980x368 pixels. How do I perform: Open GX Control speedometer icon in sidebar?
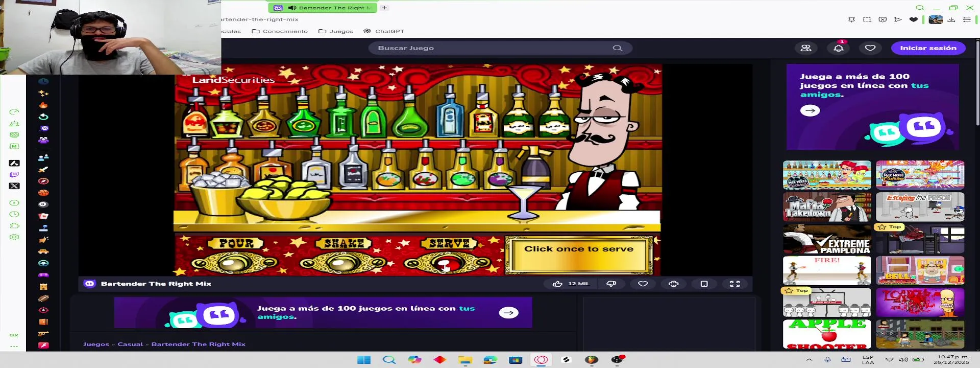(14, 112)
